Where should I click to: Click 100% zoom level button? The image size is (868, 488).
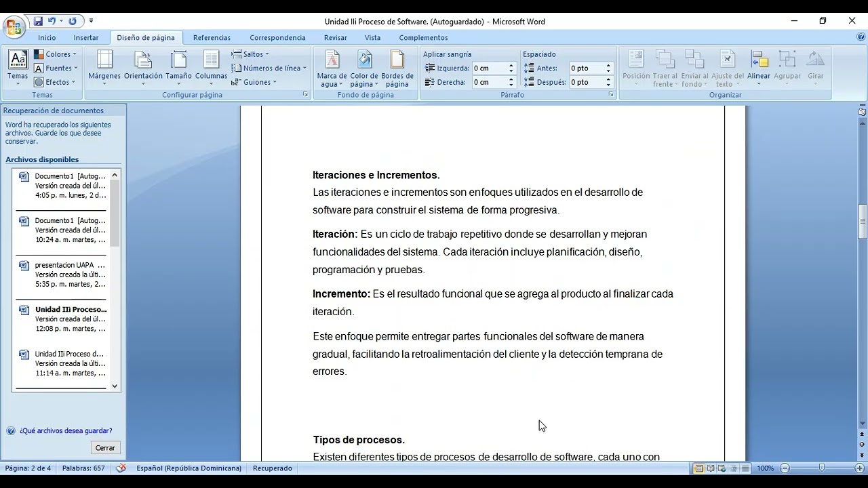(766, 468)
